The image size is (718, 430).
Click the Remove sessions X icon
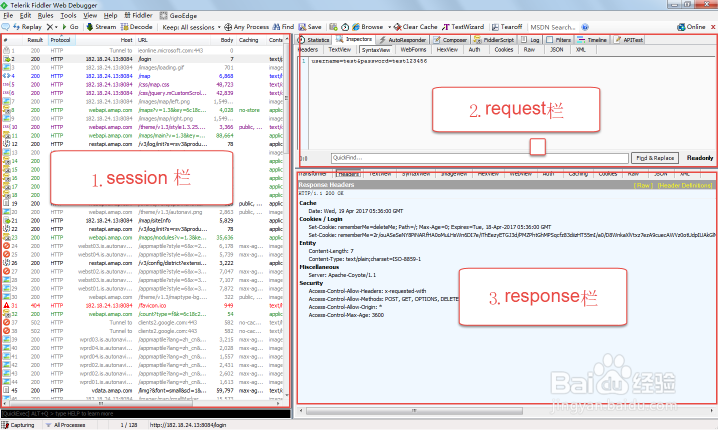(50, 27)
